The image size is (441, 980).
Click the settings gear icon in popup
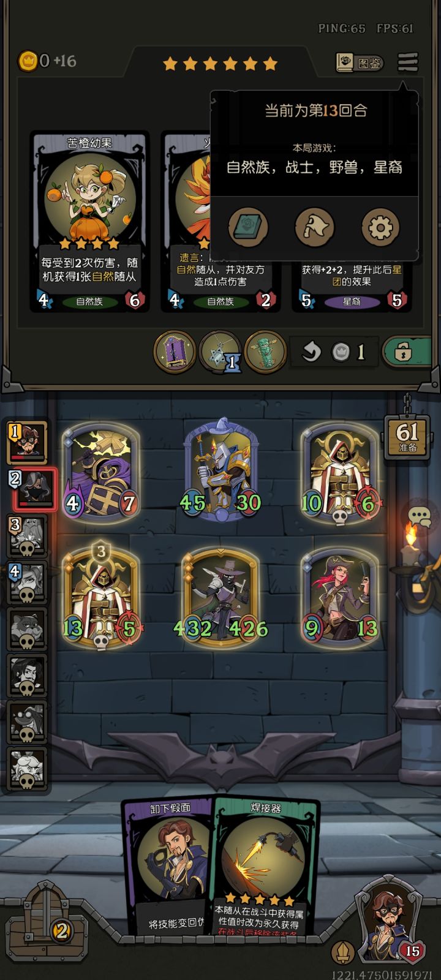380,227
